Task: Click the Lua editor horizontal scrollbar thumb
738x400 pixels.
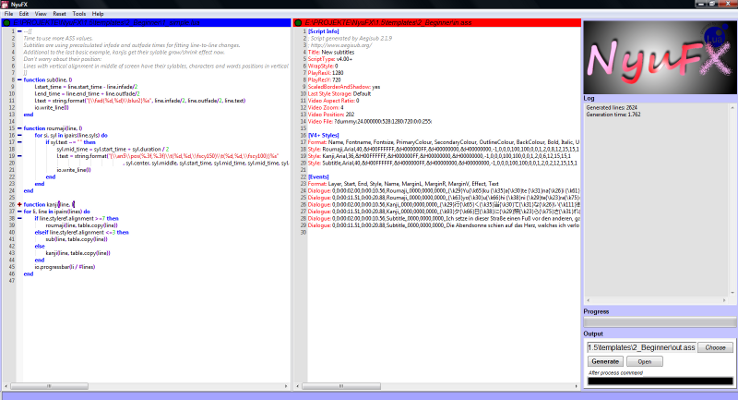Action: pos(49,386)
